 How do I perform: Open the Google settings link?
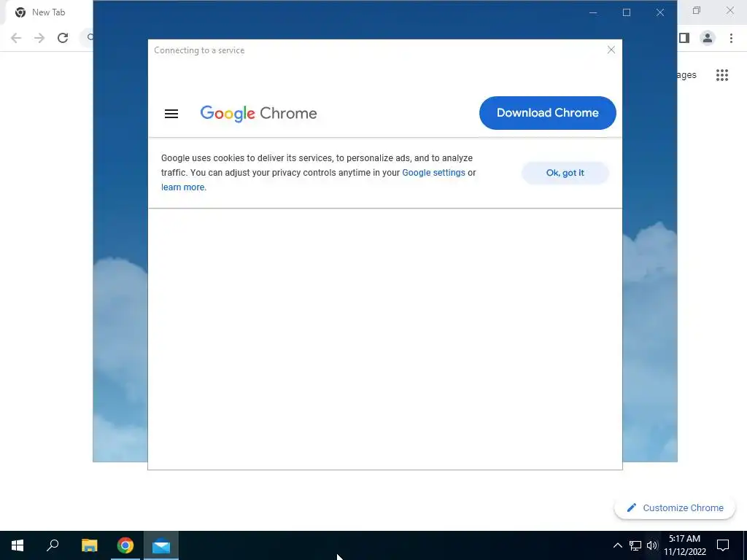pos(433,173)
